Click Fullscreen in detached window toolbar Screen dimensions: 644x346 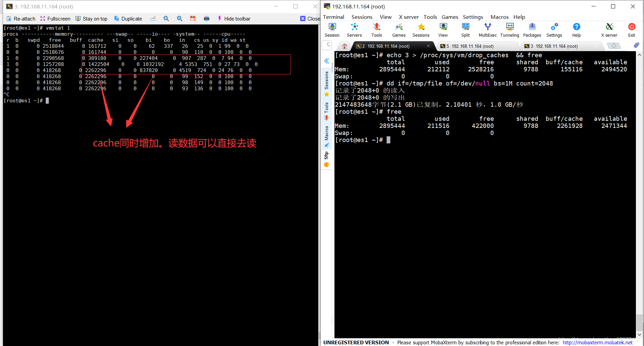pos(55,19)
